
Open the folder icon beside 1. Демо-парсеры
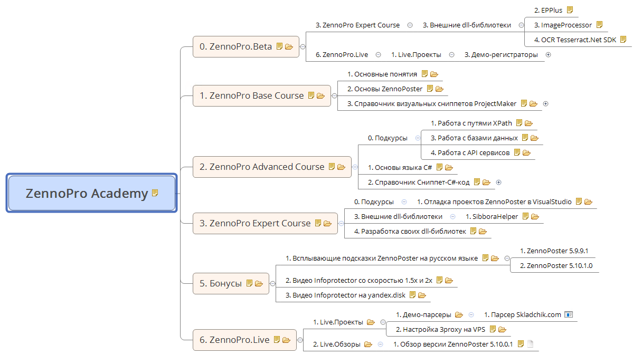[459, 315]
